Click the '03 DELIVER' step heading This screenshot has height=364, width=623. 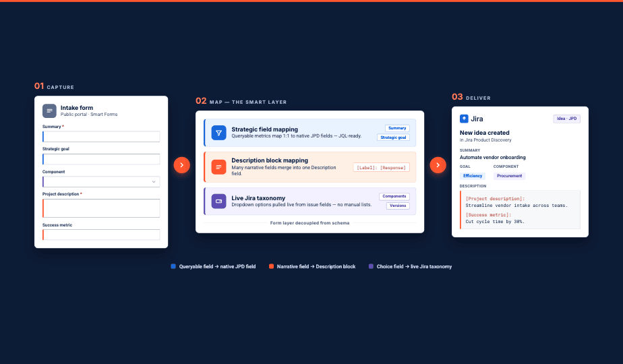tap(471, 97)
